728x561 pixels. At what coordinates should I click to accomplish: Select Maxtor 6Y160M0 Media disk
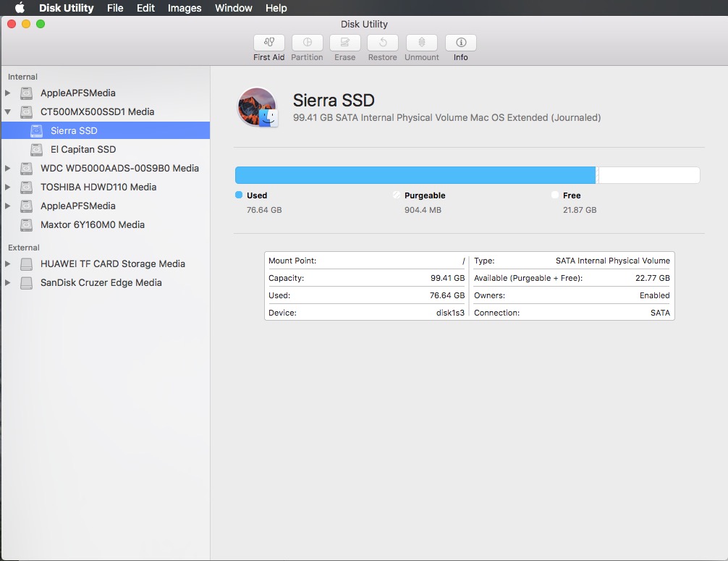92,225
